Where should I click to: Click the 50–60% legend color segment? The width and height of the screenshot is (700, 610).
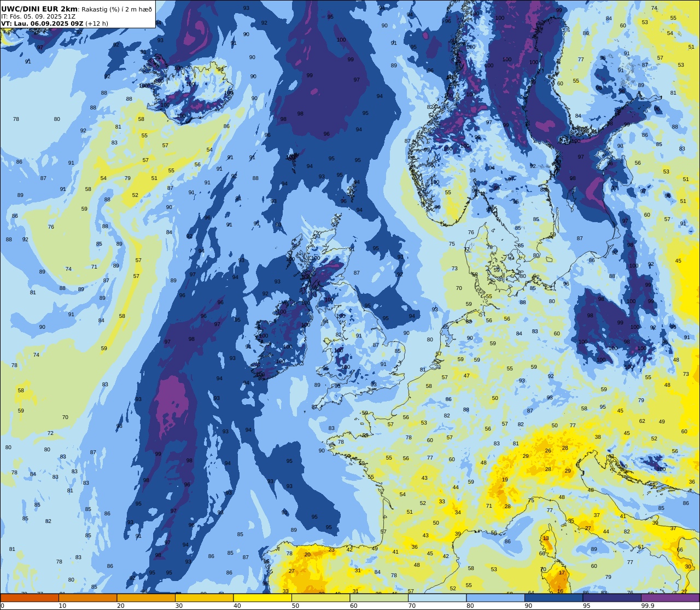click(321, 597)
